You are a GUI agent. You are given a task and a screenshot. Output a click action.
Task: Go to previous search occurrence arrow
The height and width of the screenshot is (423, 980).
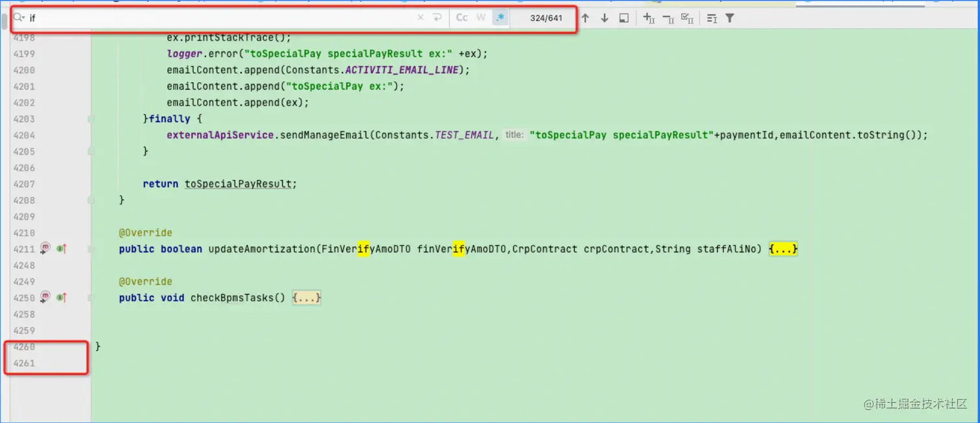pyautogui.click(x=585, y=18)
